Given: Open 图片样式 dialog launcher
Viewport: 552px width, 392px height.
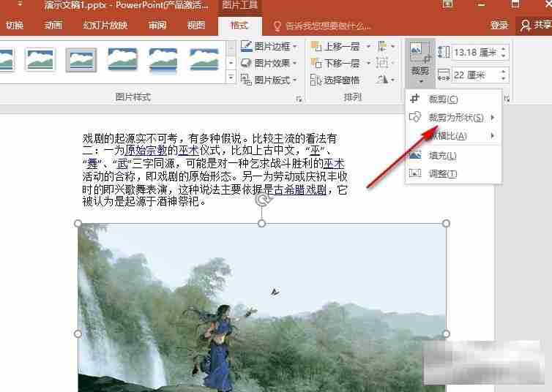Looking at the screenshot, I should coord(299,99).
